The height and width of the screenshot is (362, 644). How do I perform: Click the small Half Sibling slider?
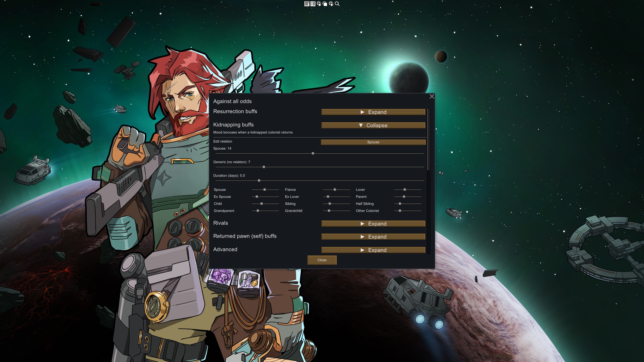408,204
